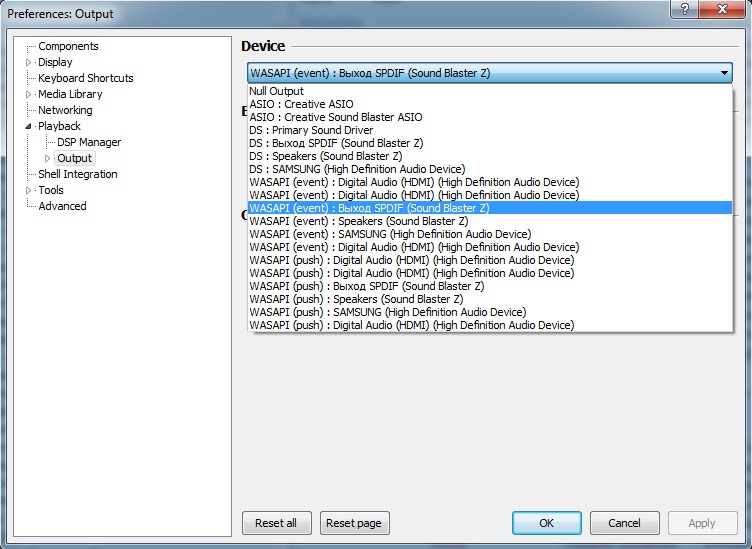Choose WASAPI (push) : SAMSUNG entry
The width and height of the screenshot is (752, 549).
(x=490, y=312)
